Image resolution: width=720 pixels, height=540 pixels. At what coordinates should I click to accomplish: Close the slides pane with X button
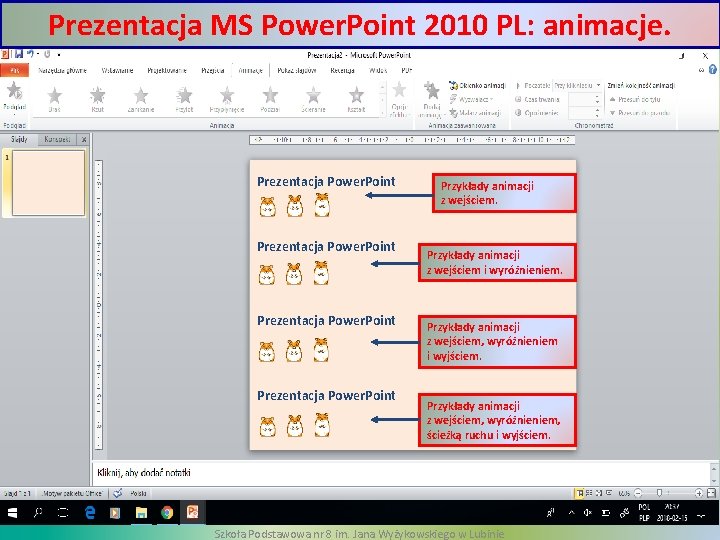pos(84,139)
